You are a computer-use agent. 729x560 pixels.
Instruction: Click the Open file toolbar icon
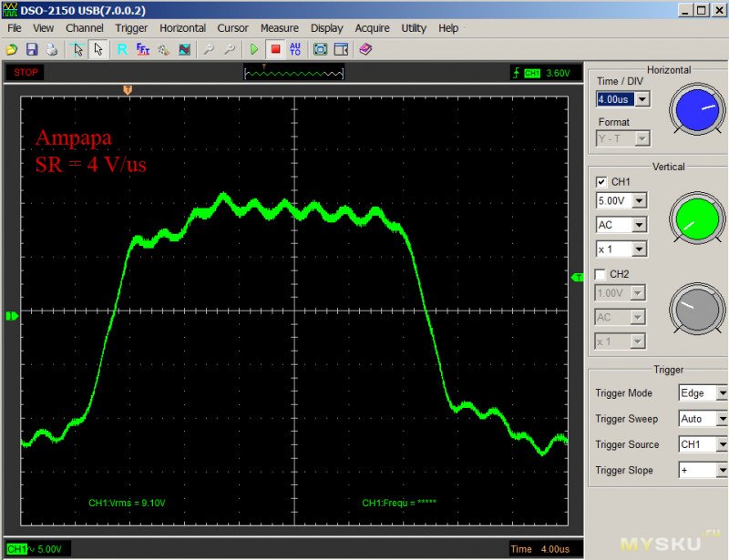(12, 49)
